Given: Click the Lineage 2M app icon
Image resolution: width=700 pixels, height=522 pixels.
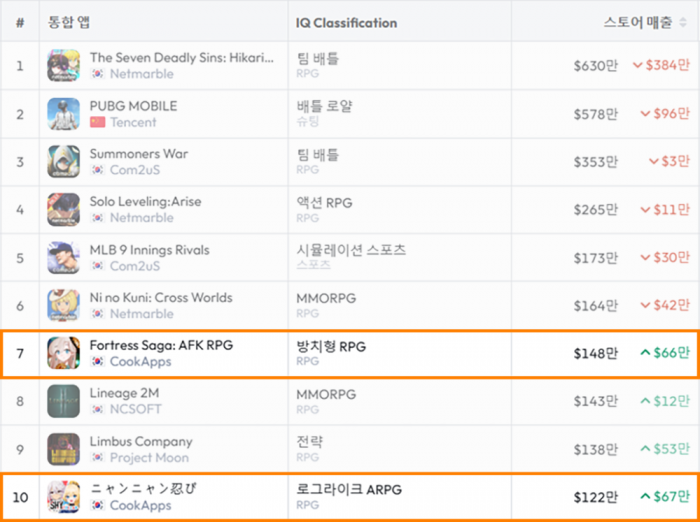Looking at the screenshot, I should 63,401.
